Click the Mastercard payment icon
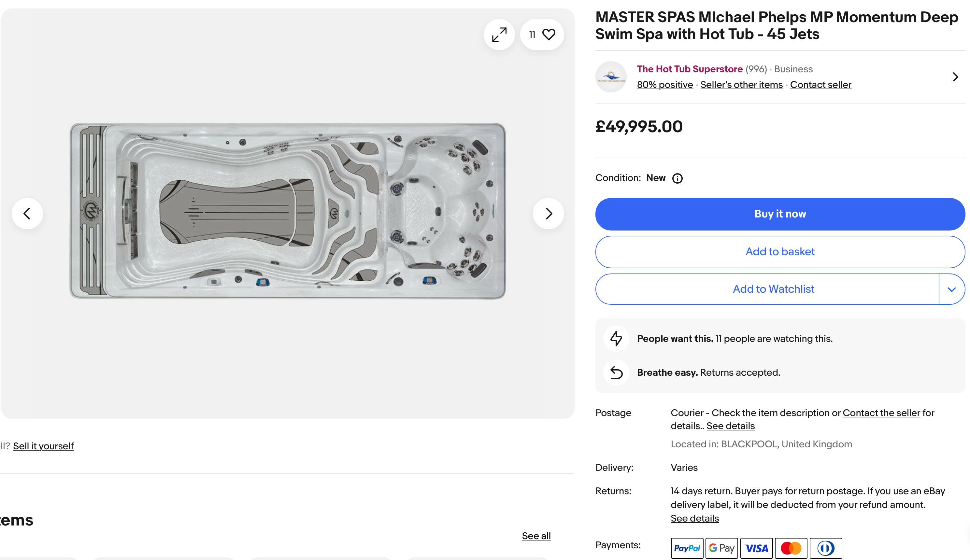970x560 pixels. (x=791, y=548)
